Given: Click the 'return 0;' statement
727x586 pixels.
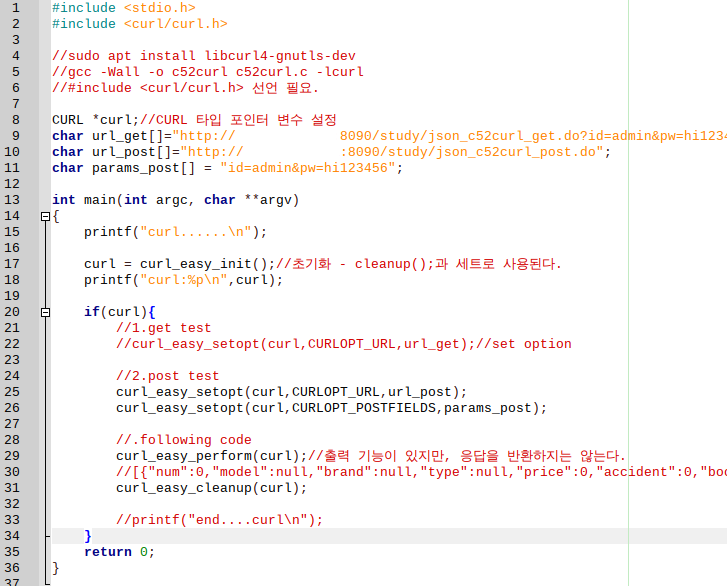Looking at the screenshot, I should pos(120,552).
